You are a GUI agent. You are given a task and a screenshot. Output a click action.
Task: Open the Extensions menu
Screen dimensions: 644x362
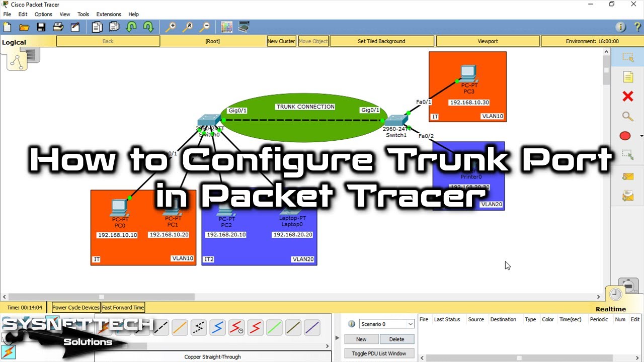pos(109,14)
